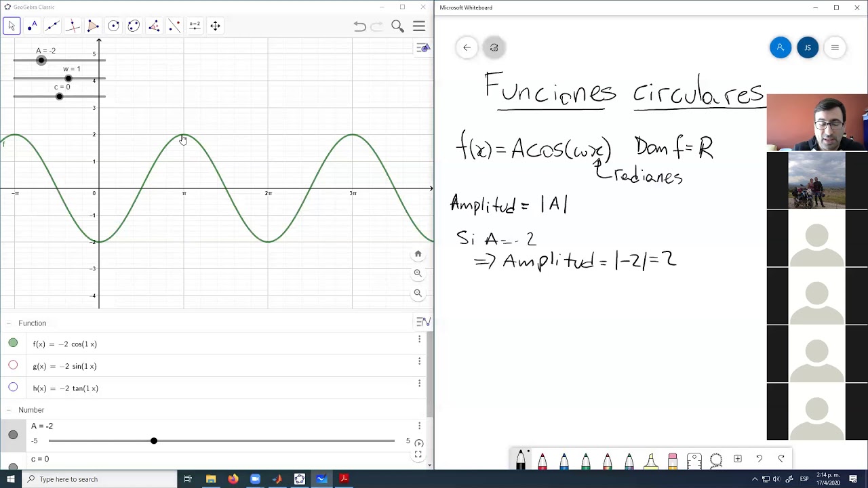Open the algebra view style bar toggle

pos(423,322)
